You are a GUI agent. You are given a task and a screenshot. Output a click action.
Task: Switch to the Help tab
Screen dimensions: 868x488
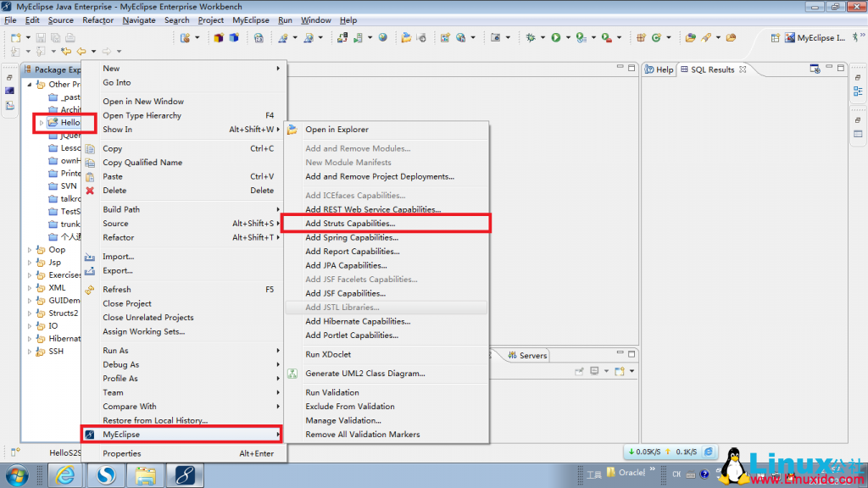tap(659, 69)
